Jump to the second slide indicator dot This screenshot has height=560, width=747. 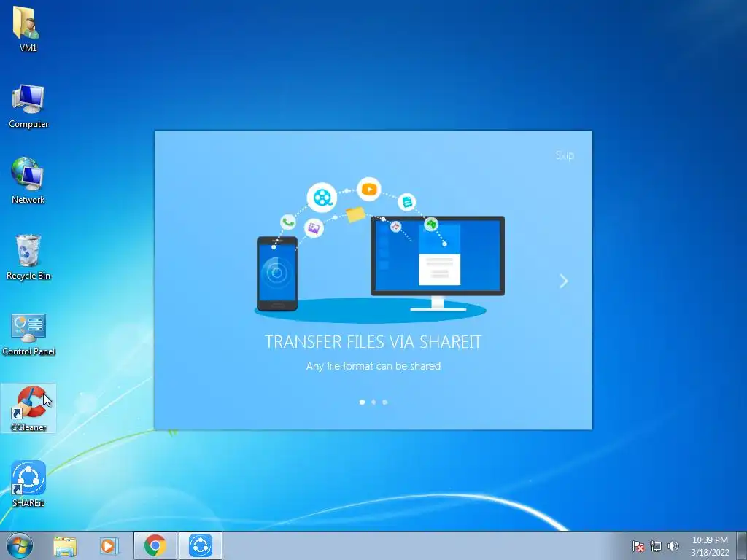tap(373, 402)
